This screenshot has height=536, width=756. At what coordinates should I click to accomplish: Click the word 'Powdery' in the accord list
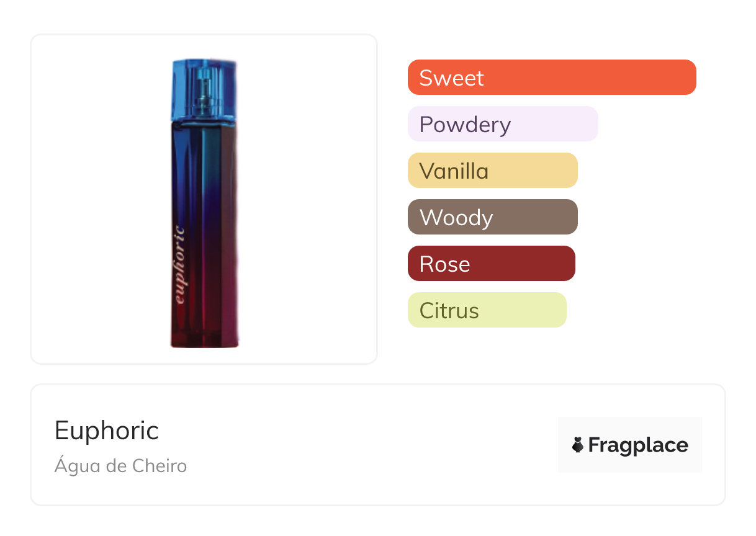[x=465, y=125]
